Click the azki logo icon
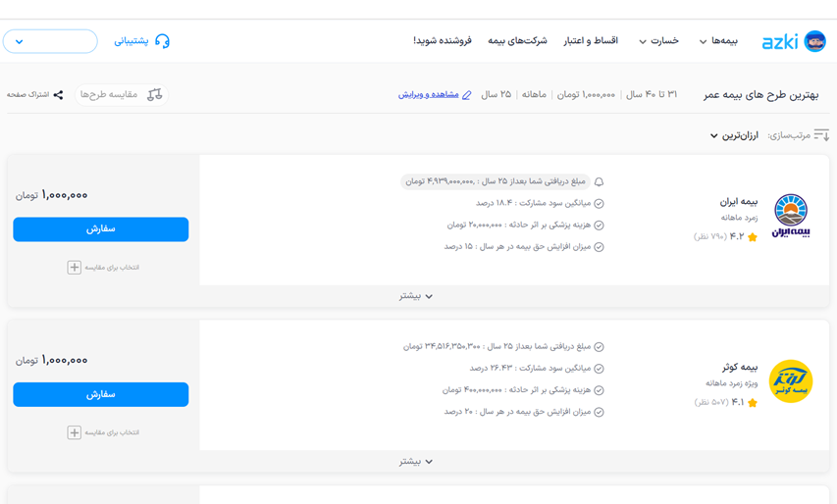This screenshot has width=837, height=504. pyautogui.click(x=814, y=41)
